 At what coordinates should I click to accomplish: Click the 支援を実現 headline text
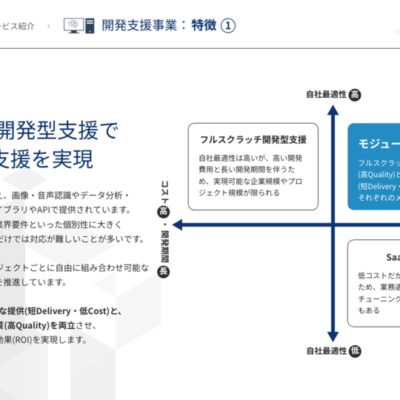(x=46, y=159)
